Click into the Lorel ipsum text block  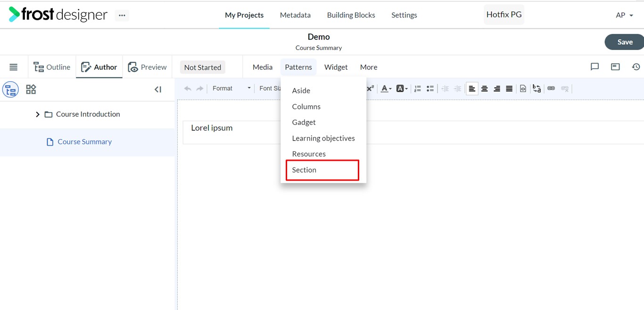[413, 133]
